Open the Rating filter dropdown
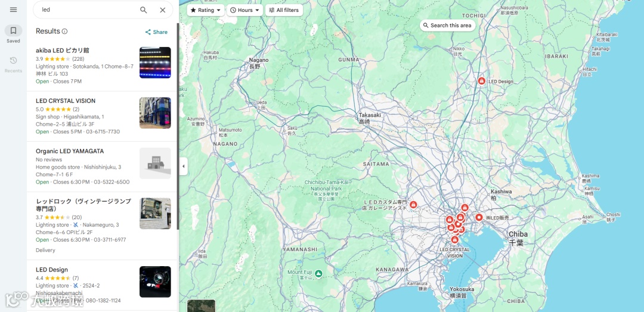Image resolution: width=644 pixels, height=312 pixels. (205, 10)
